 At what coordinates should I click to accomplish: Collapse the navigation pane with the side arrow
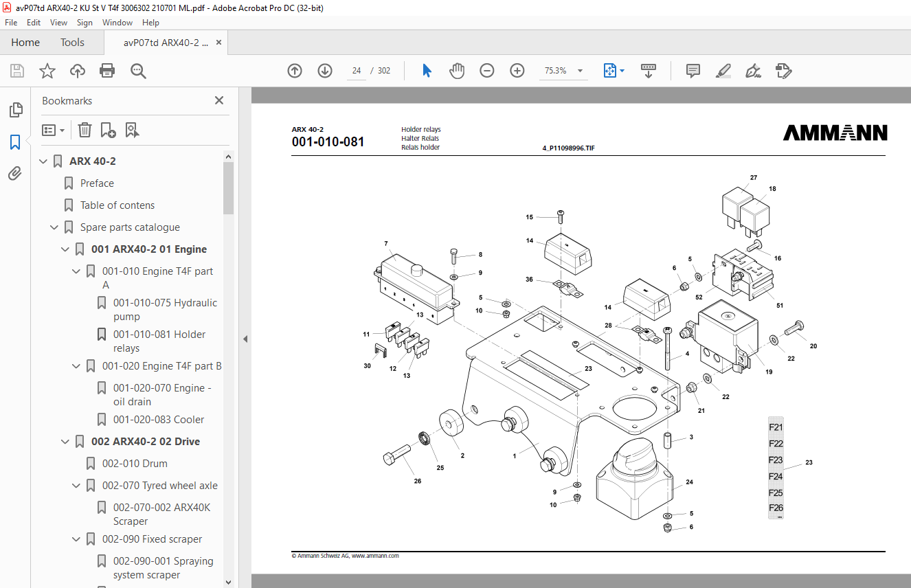point(245,339)
